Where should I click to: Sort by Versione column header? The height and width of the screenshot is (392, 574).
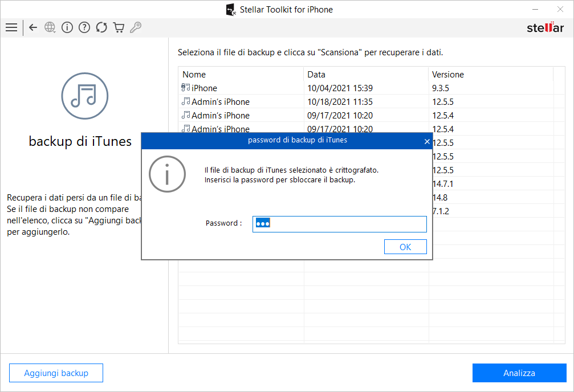click(x=491, y=74)
